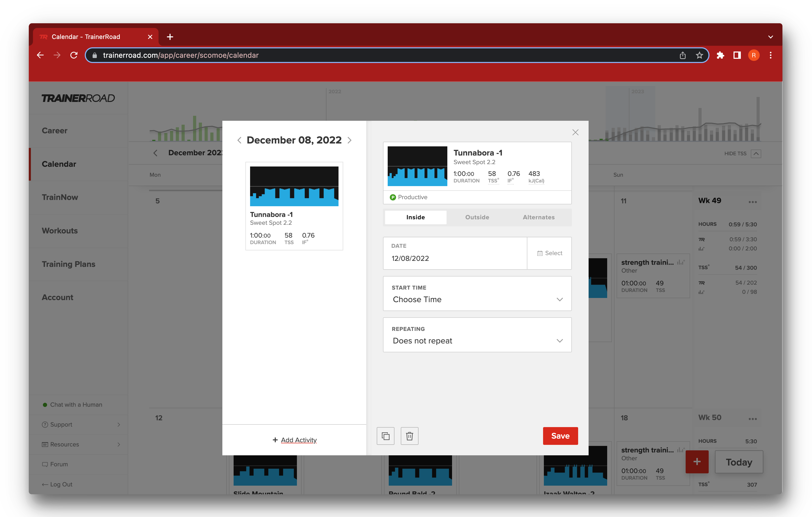Click the TrainerRoad logo
Screen dimensions: 812x517
click(x=78, y=98)
